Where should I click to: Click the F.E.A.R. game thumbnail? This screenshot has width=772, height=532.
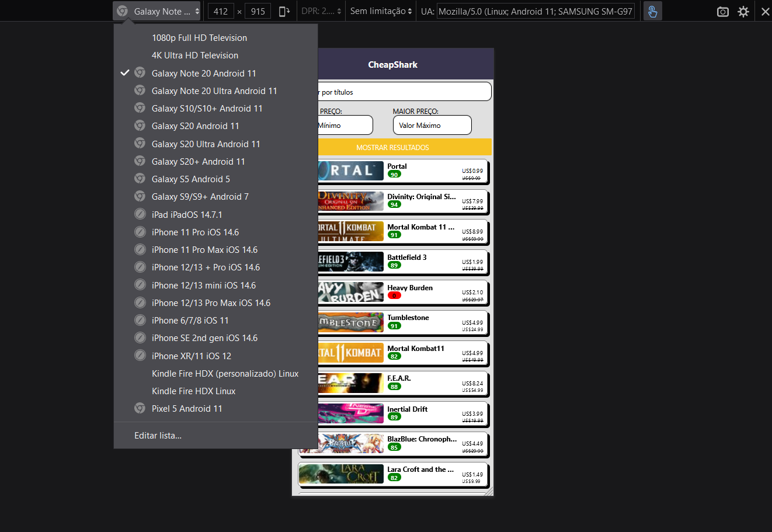pos(350,384)
